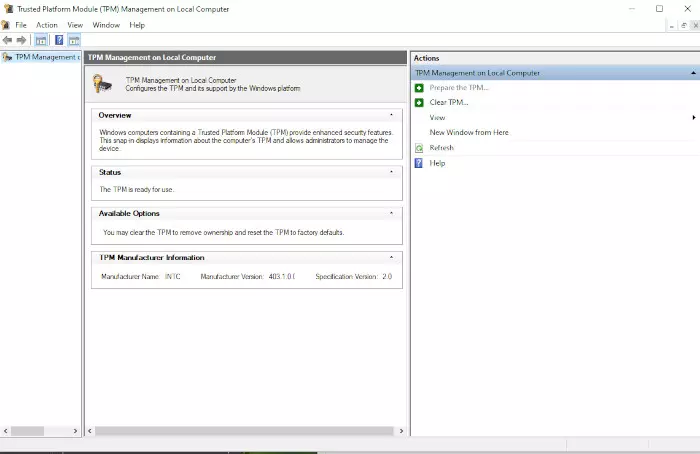Viewport: 700px width, 454px height.
Task: Click the Forward arrow toolbar icon
Action: (21, 40)
